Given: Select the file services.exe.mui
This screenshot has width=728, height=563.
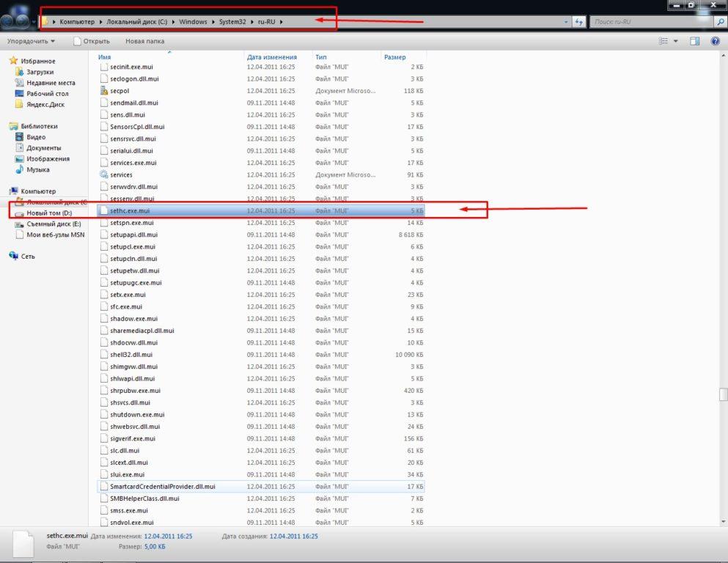Looking at the screenshot, I should coord(261,163).
